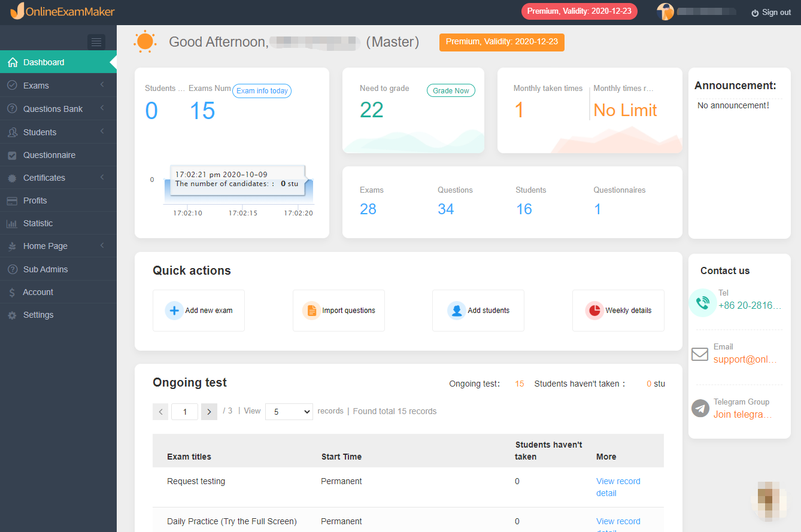Click the Join telegram group link
The height and width of the screenshot is (532, 801).
(x=742, y=414)
